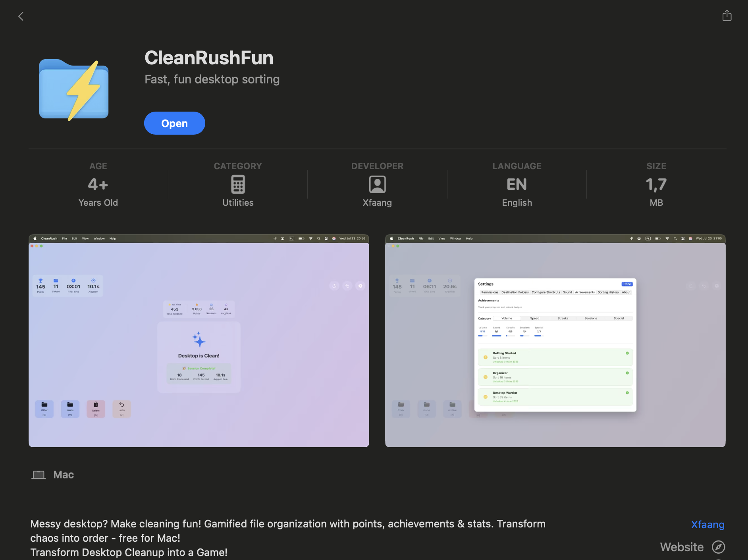Screen dimensions: 748x560
Task: Open the share menu icon
Action: point(727,15)
